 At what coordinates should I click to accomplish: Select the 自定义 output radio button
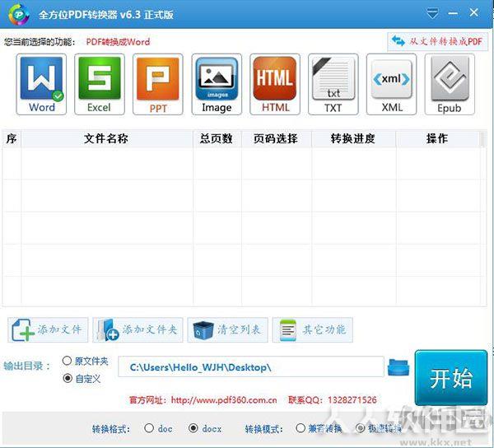(x=68, y=378)
